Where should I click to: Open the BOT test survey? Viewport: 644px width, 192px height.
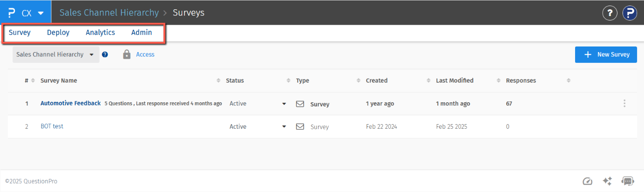tap(52, 126)
